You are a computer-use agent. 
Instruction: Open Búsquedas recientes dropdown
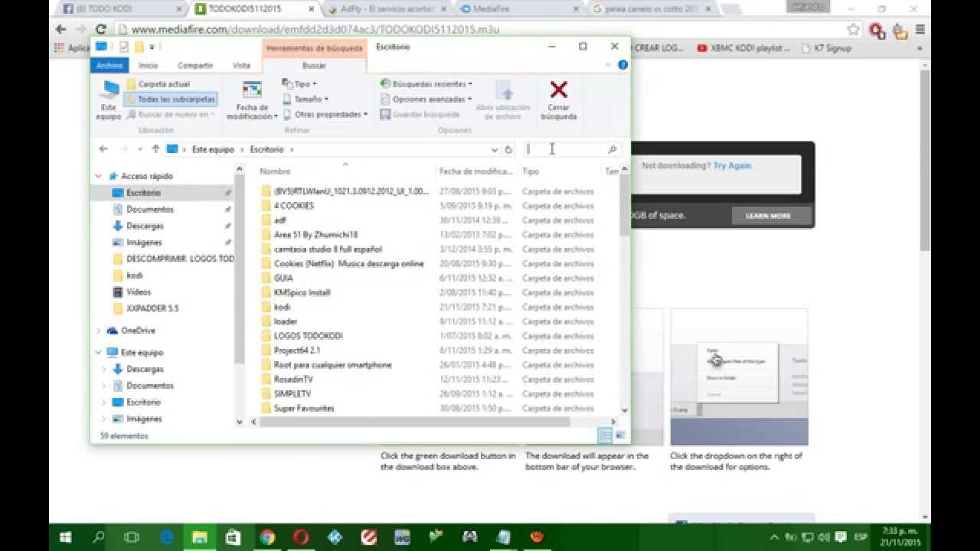[x=426, y=84]
